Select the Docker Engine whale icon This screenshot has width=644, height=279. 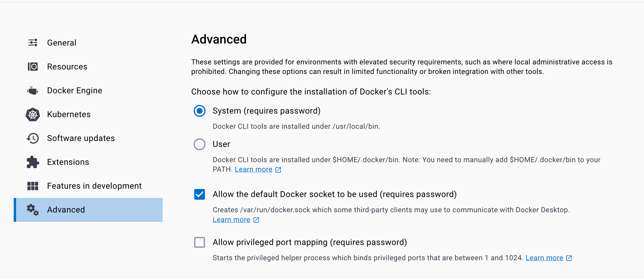[32, 90]
